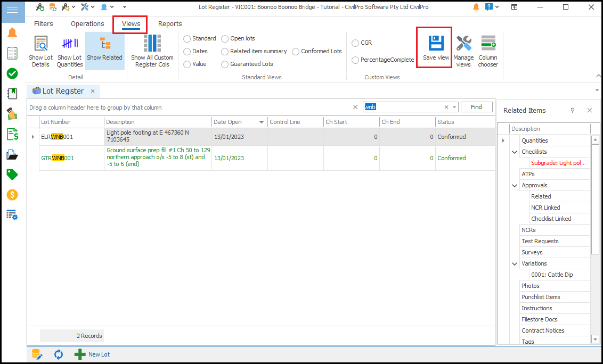This screenshot has height=364, width=603.
Task: Open the tab list dropdown arrow
Action: pyautogui.click(x=597, y=90)
